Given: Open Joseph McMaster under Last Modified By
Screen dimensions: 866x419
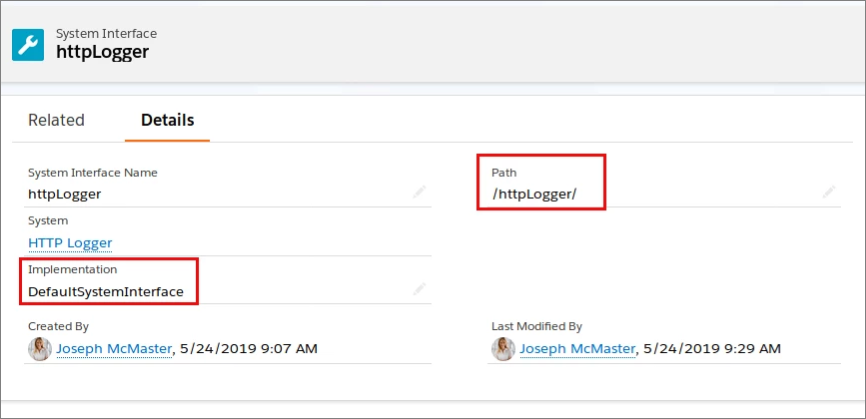Looking at the screenshot, I should [577, 348].
